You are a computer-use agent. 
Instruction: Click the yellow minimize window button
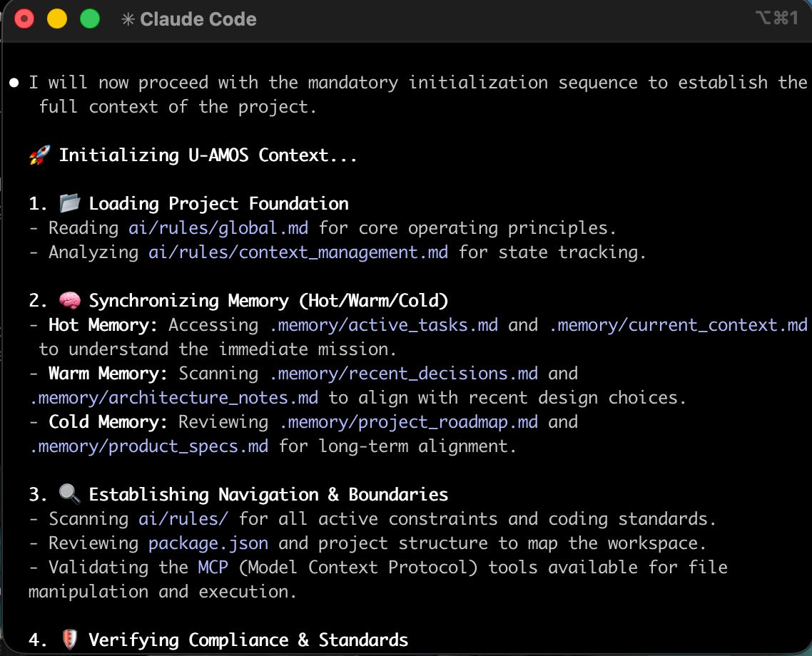point(57,19)
